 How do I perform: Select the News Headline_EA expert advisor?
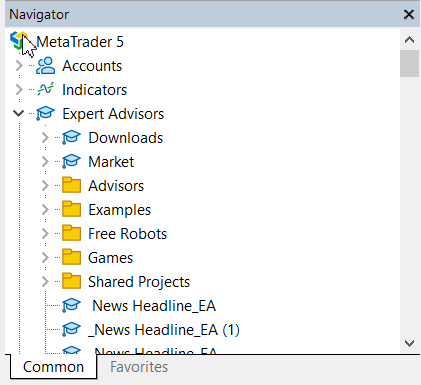point(154,306)
